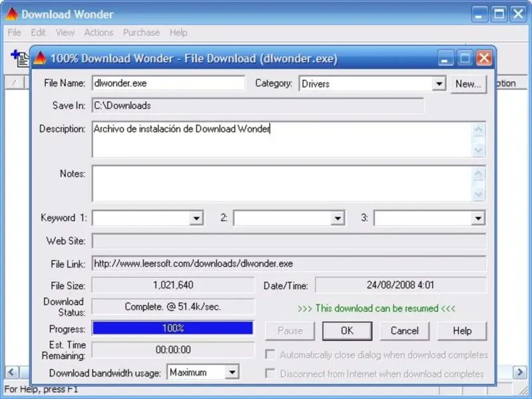
Task: Click 'This download can be resumed' text
Action: [x=376, y=309]
